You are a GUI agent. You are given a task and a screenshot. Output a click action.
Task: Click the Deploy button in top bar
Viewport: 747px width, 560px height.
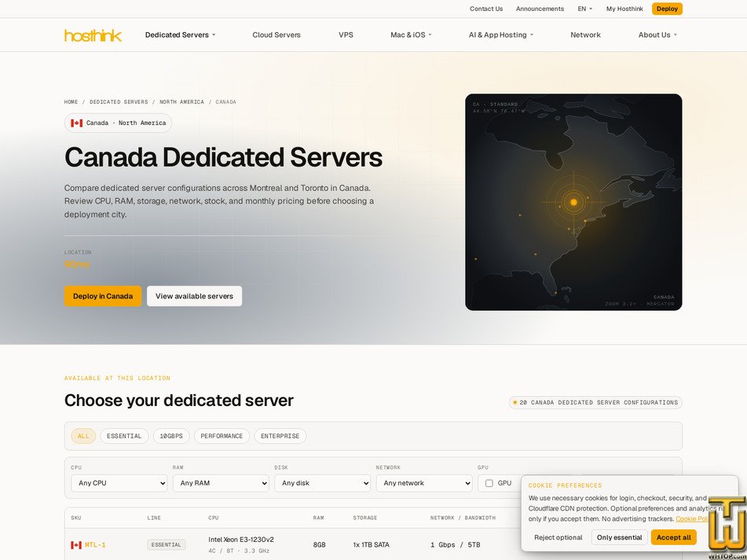tap(667, 9)
